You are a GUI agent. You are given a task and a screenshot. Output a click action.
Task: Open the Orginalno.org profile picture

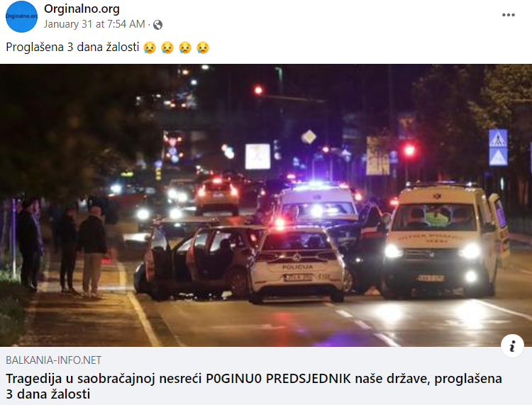click(21, 16)
